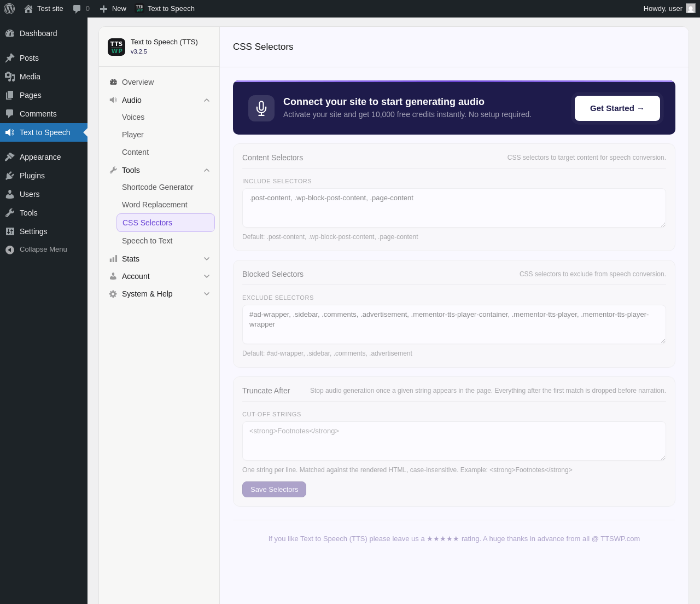Click the Save Selectors button
This screenshot has width=700, height=604.
(x=274, y=490)
